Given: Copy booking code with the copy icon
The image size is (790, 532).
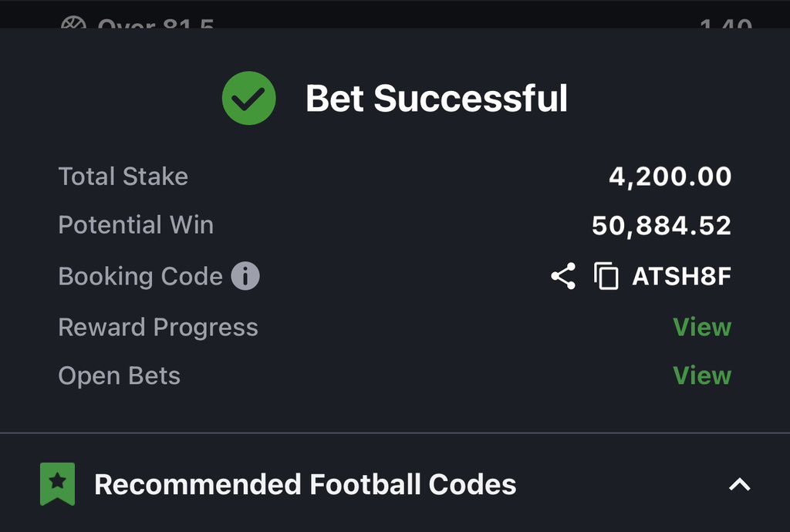Looking at the screenshot, I should 606,276.
